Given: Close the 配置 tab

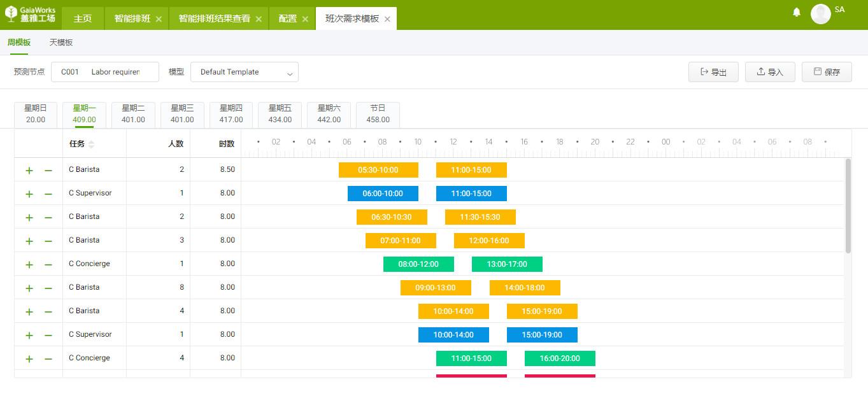Looking at the screenshot, I should click(305, 18).
